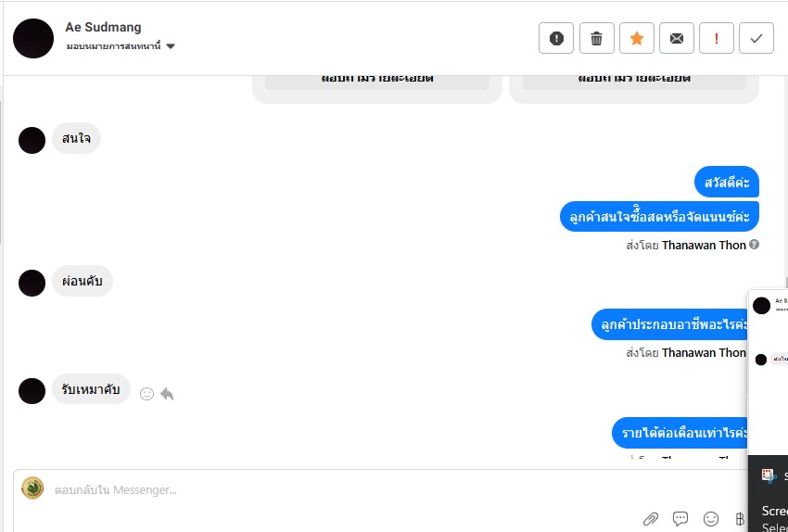Star this conversation for follow-up
This screenshot has height=532, width=788.
pos(637,38)
